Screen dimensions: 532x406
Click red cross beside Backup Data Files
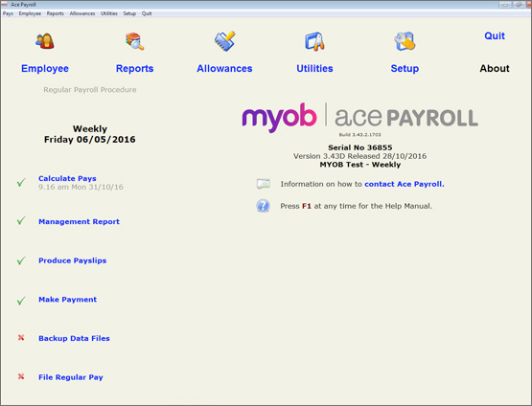pos(21,338)
